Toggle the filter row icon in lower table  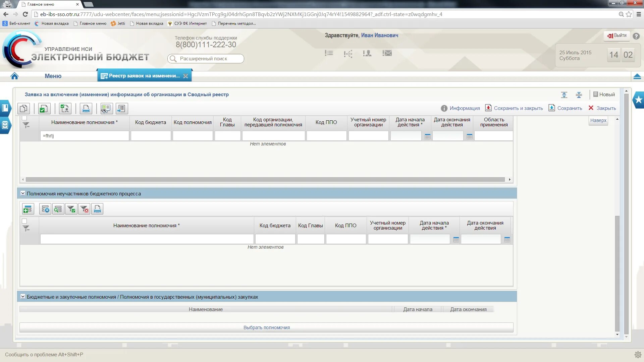[x=26, y=229]
